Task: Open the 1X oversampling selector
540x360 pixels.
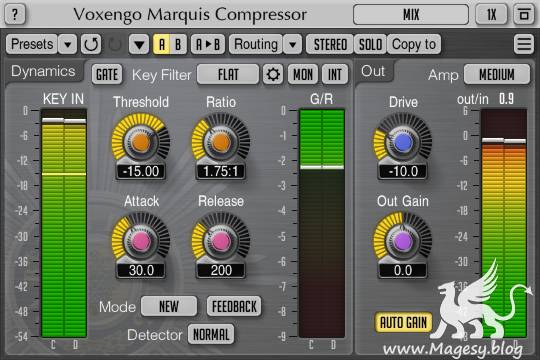Action: click(491, 14)
